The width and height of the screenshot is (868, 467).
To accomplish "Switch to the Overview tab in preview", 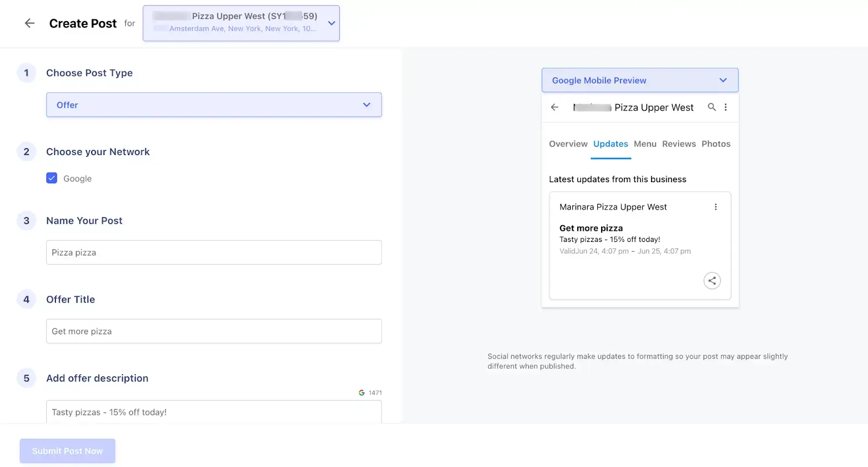I will [x=568, y=144].
